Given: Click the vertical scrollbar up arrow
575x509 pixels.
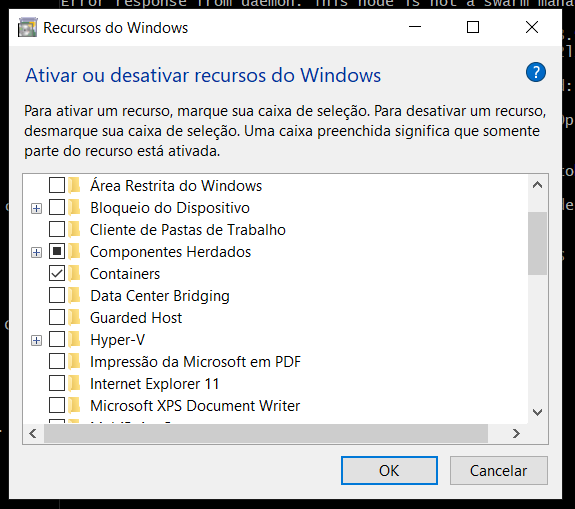Looking at the screenshot, I should coord(538,185).
